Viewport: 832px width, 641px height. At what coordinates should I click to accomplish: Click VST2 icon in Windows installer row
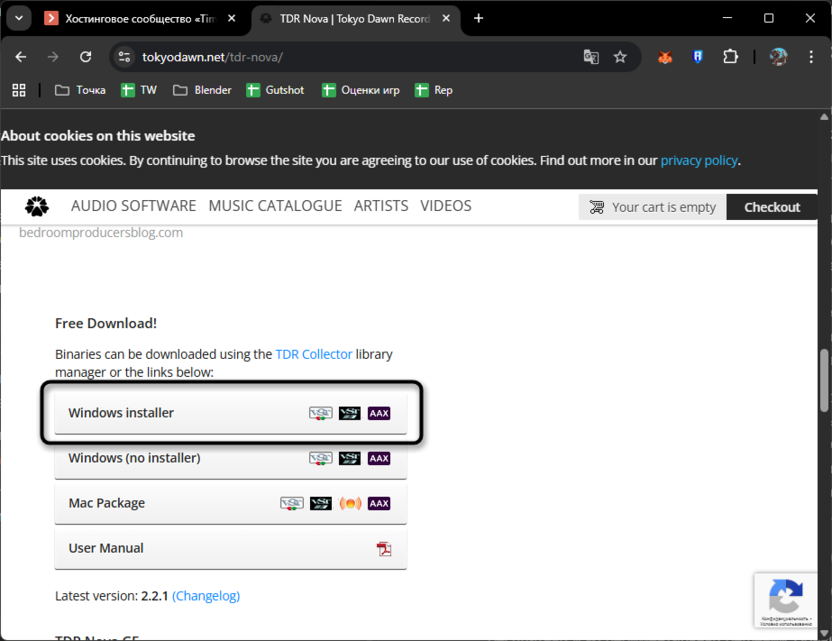(x=320, y=413)
